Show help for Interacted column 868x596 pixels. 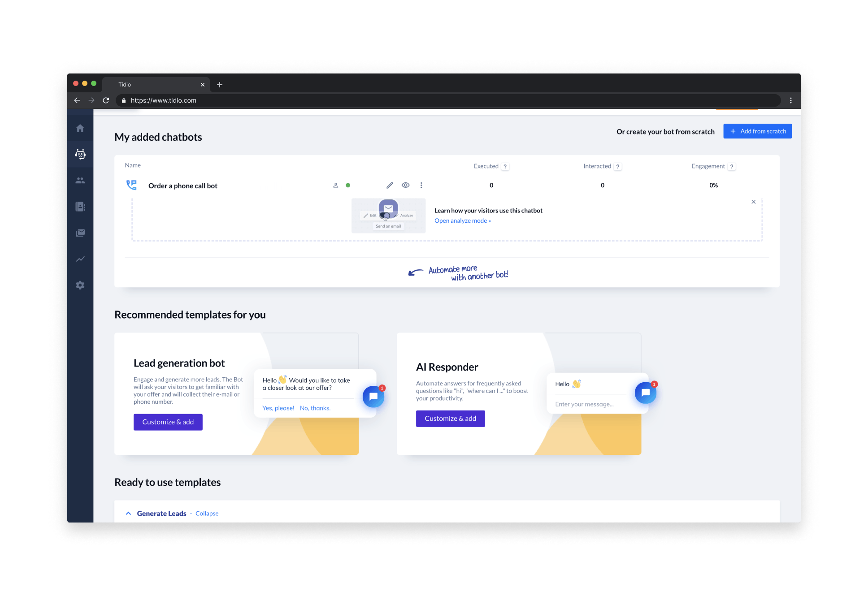pyautogui.click(x=618, y=167)
